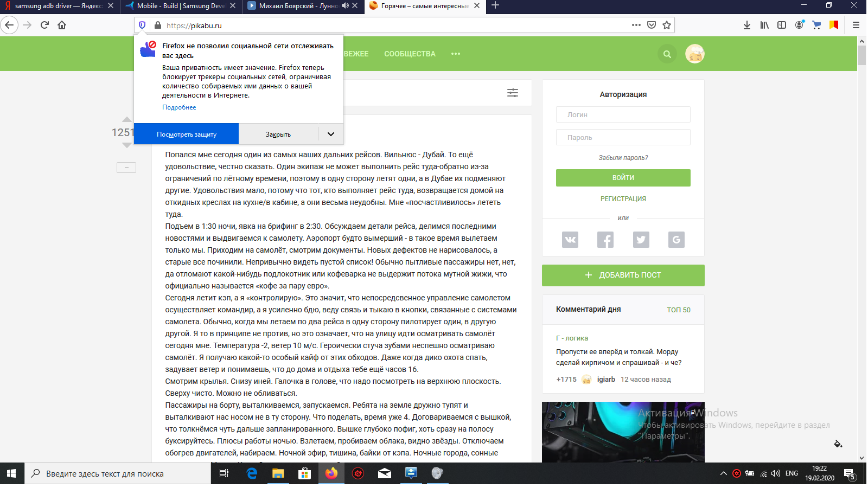Open the СООБЩЕСТВА menu item
This screenshot has height=488, width=868.
[410, 54]
